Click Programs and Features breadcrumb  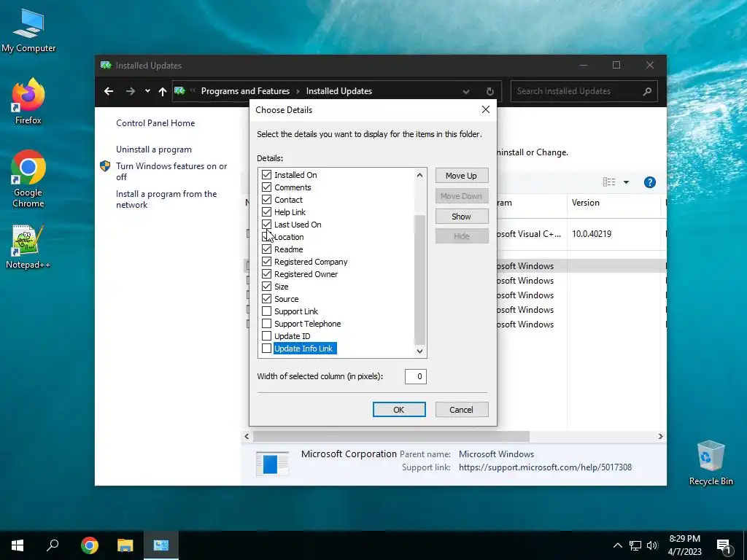tap(245, 91)
